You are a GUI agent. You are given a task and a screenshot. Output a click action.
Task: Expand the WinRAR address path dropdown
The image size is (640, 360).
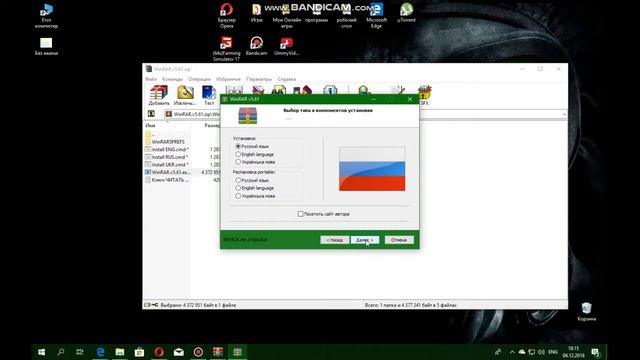point(564,114)
